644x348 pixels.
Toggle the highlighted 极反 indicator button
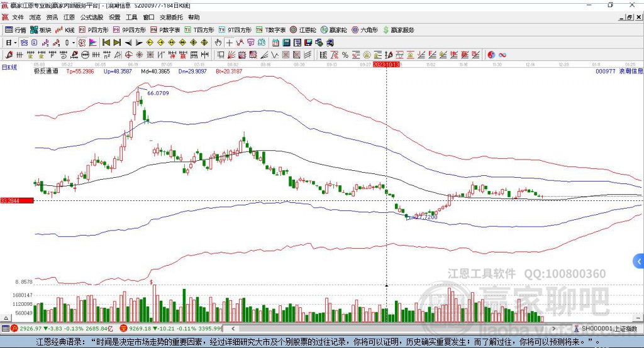pyautogui.click(x=82, y=43)
